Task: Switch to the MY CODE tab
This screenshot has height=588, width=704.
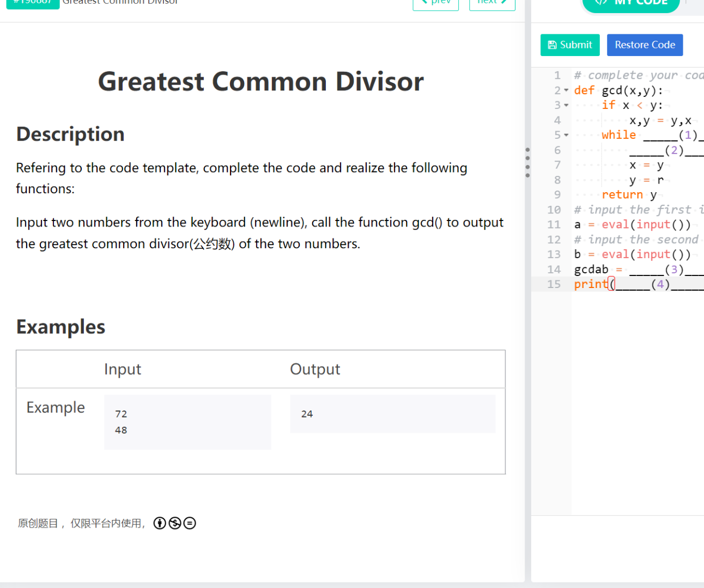Action: 630,3
